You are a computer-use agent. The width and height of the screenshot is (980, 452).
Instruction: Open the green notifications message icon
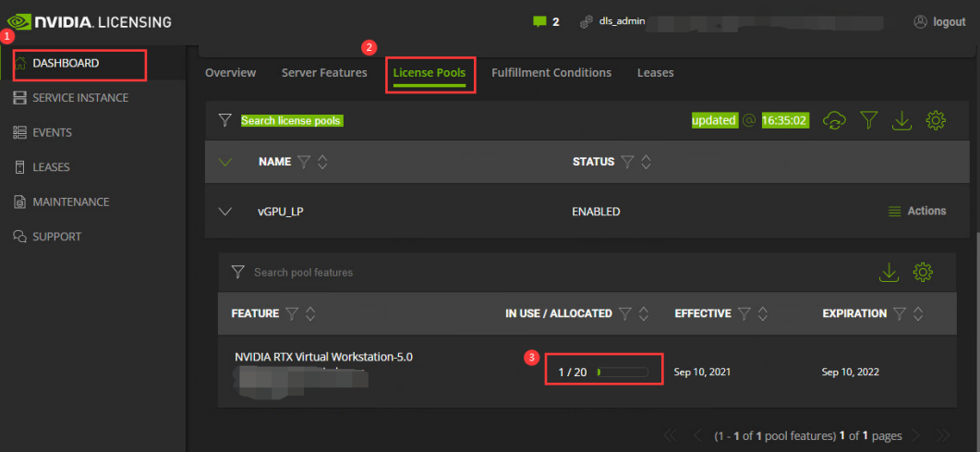(539, 22)
